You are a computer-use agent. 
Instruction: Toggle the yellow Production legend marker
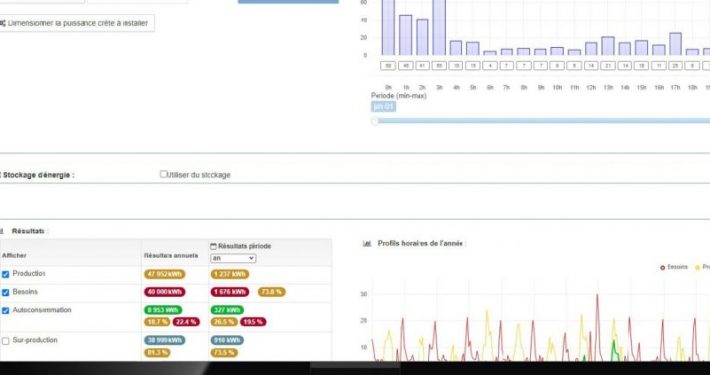[x=697, y=268]
